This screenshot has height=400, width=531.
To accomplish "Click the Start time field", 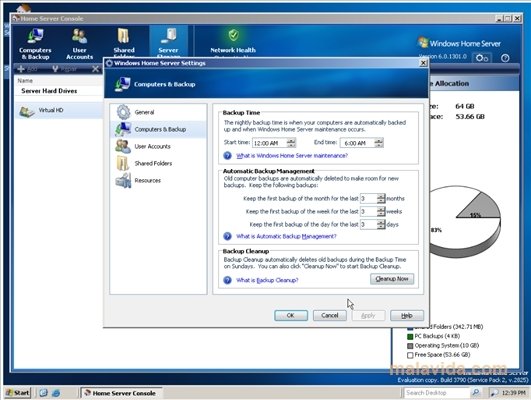I will pos(270,143).
